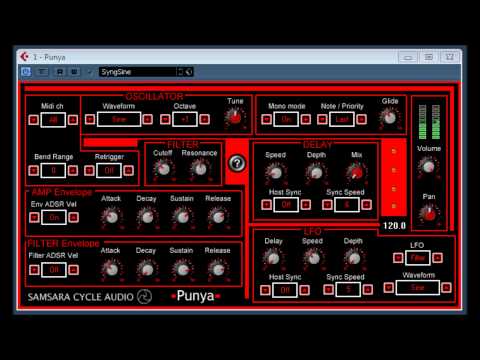
Task: Switch Mono mode using its left arrow
Action: [266, 119]
